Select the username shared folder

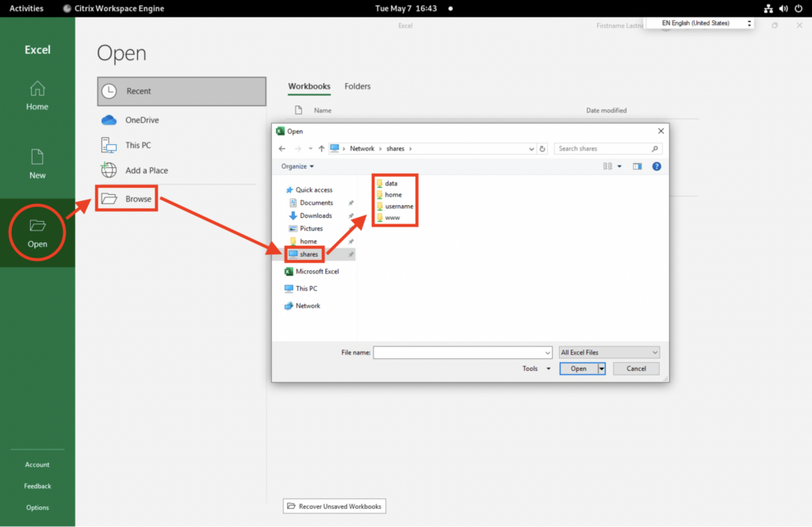(395, 206)
